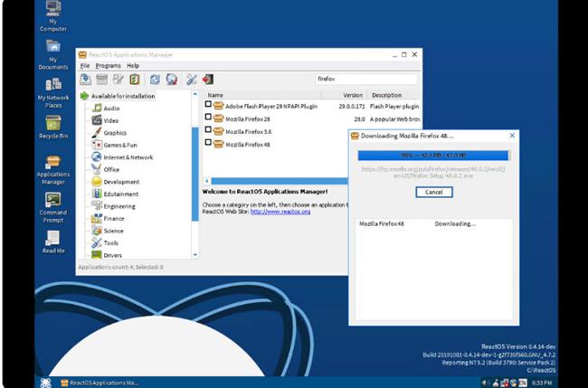Select the Internet & Network category
The width and height of the screenshot is (588, 388).
pos(128,156)
